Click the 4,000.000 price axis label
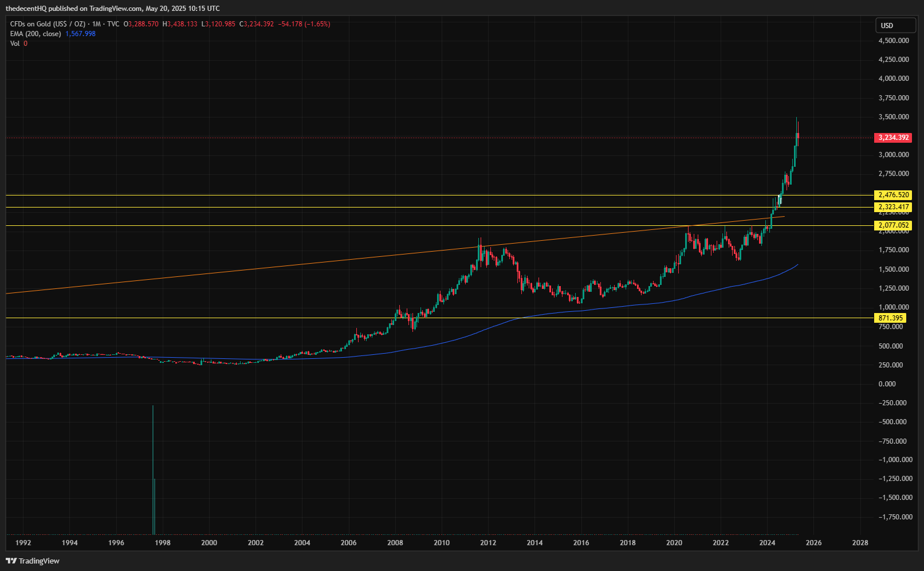 point(894,79)
